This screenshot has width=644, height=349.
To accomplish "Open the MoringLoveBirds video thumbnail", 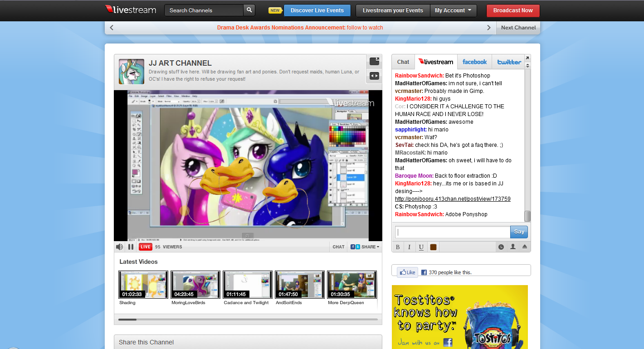I will pyautogui.click(x=195, y=285).
